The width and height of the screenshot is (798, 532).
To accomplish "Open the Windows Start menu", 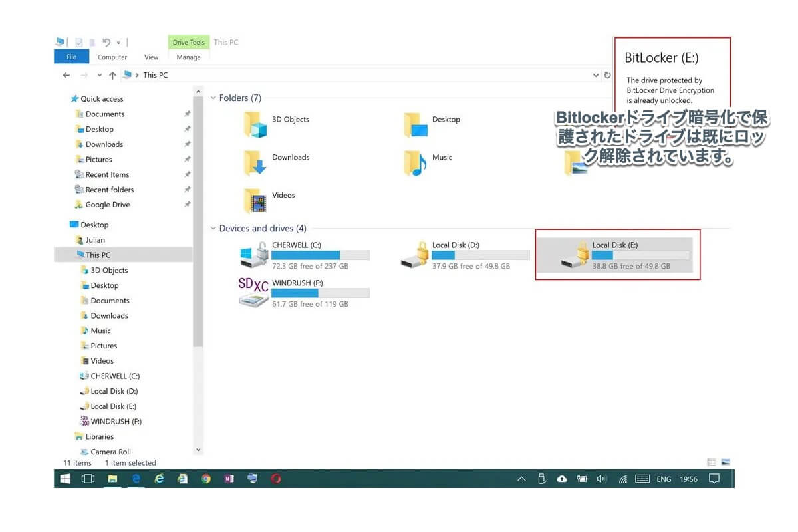I will [65, 479].
